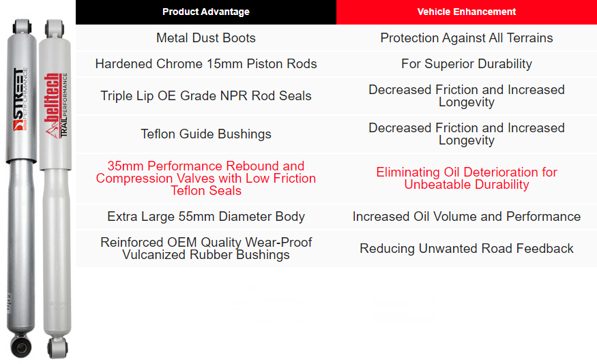Click Triple Lip OE Grade NPR Rod Seals
Viewport: 597px width, 364px height.
[205, 96]
